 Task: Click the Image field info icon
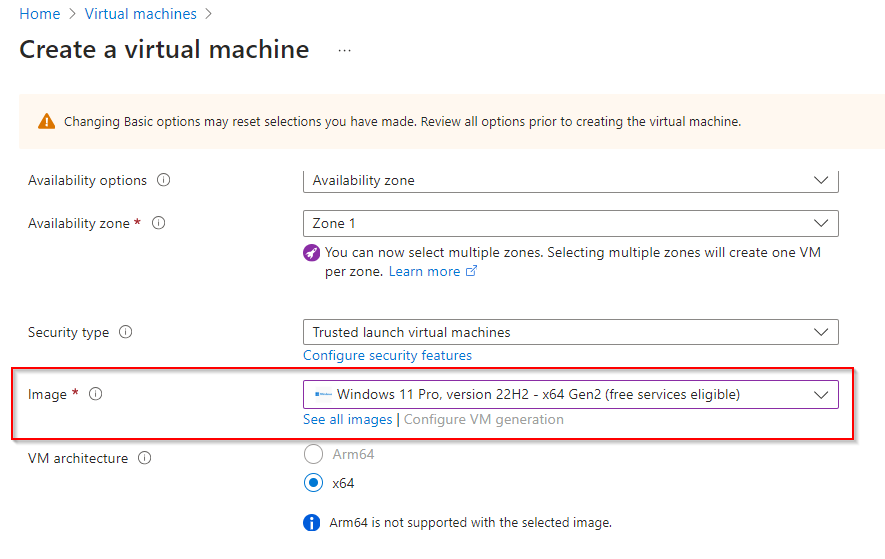[95, 395]
